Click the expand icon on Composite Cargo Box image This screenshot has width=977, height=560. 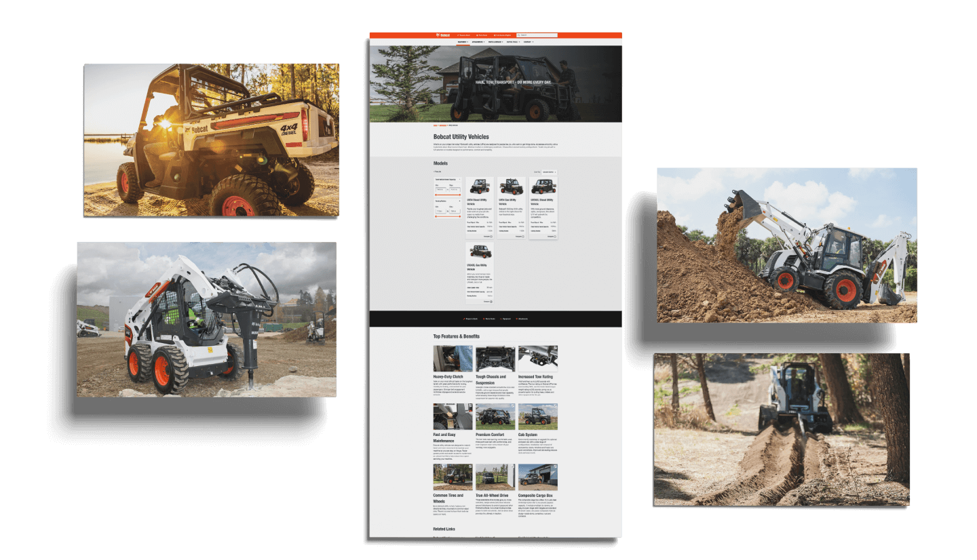click(555, 466)
